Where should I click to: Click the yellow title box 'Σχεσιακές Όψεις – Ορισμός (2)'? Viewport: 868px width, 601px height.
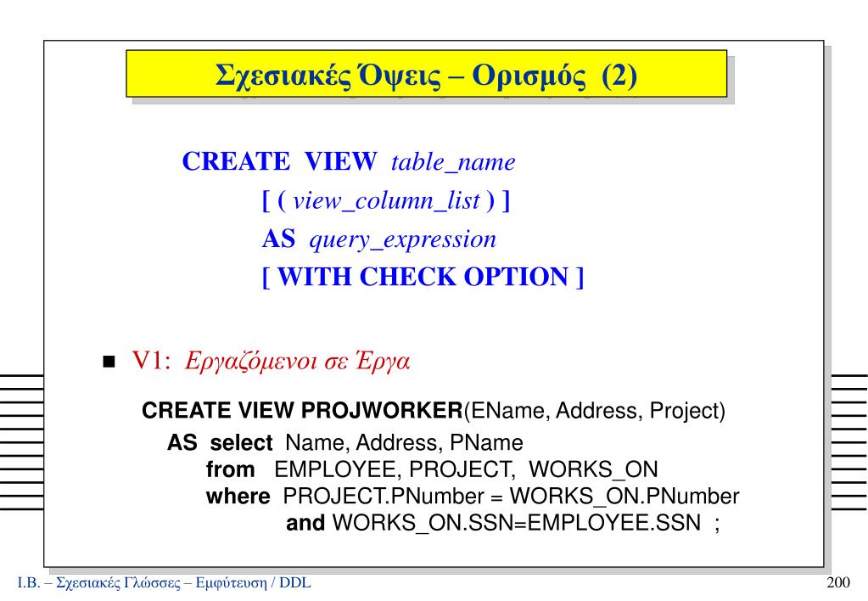pyautogui.click(x=426, y=74)
